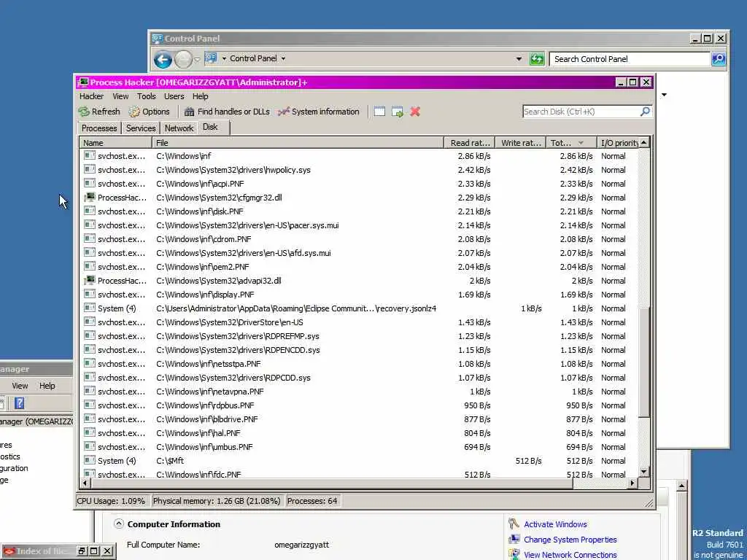Switch to the Network tab
This screenshot has width=747, height=560.
tap(179, 128)
